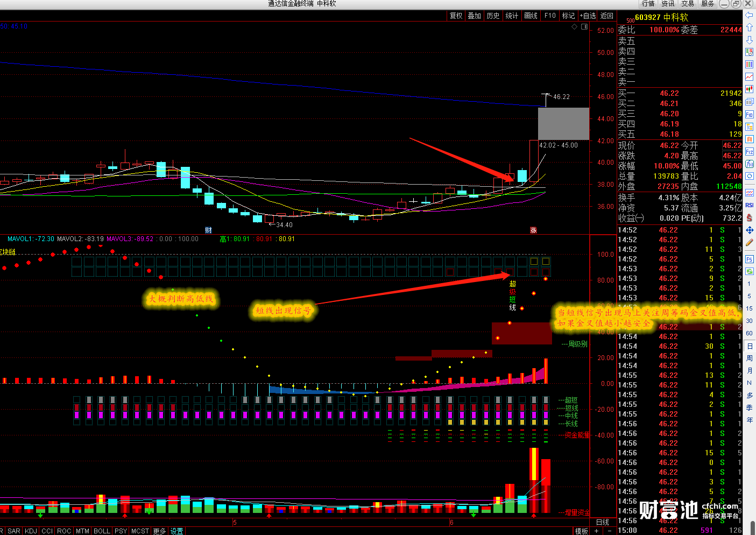Click the F10 company info icon
This screenshot has height=535, width=756.
(749, 115)
